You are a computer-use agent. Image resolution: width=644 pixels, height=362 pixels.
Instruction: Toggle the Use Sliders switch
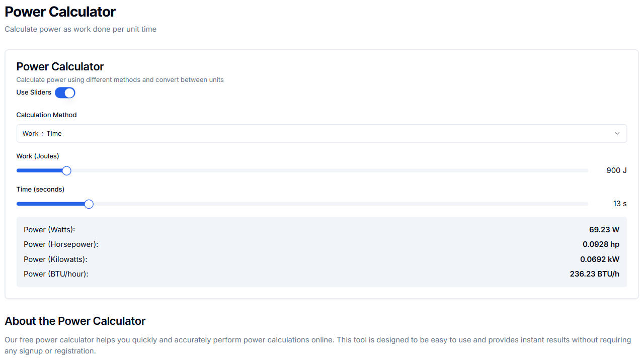pos(65,93)
